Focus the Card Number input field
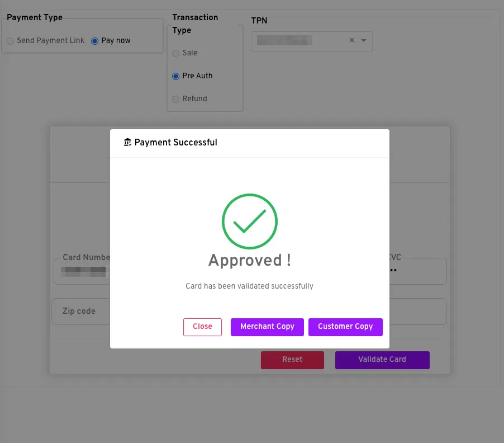This screenshot has width=504, height=443. tap(84, 272)
